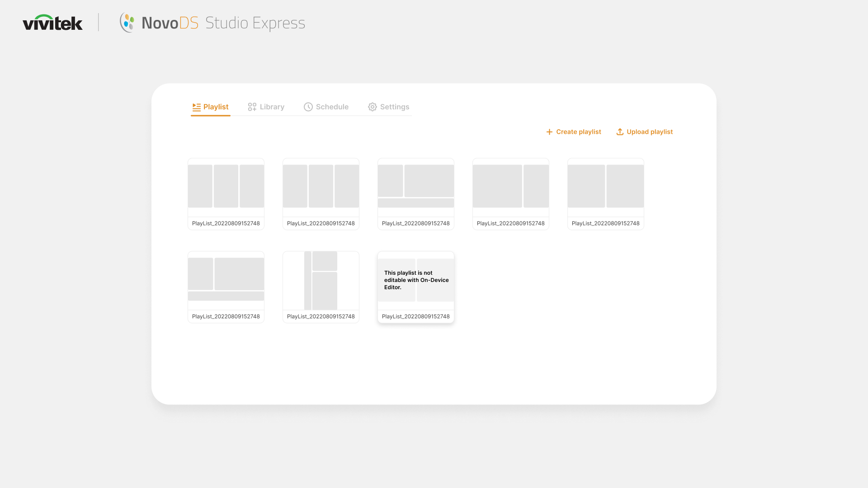Click the Schedule clock icon
The width and height of the screenshot is (868, 488).
click(308, 107)
